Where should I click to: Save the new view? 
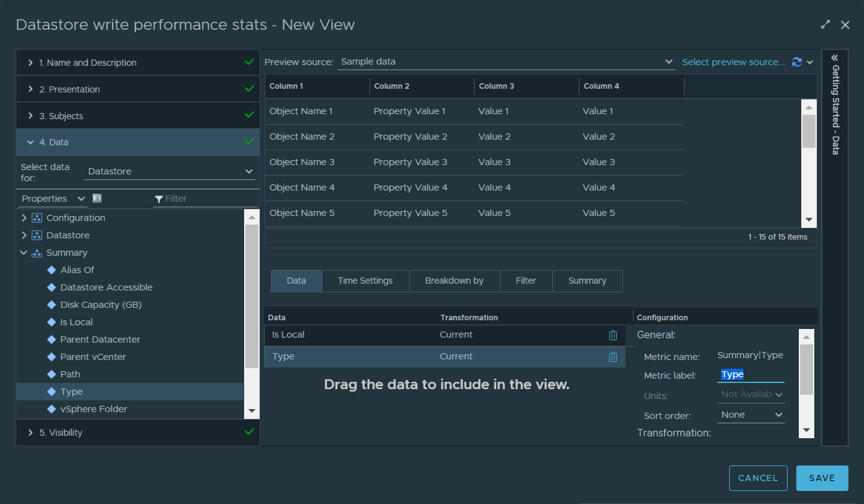pyautogui.click(x=822, y=478)
